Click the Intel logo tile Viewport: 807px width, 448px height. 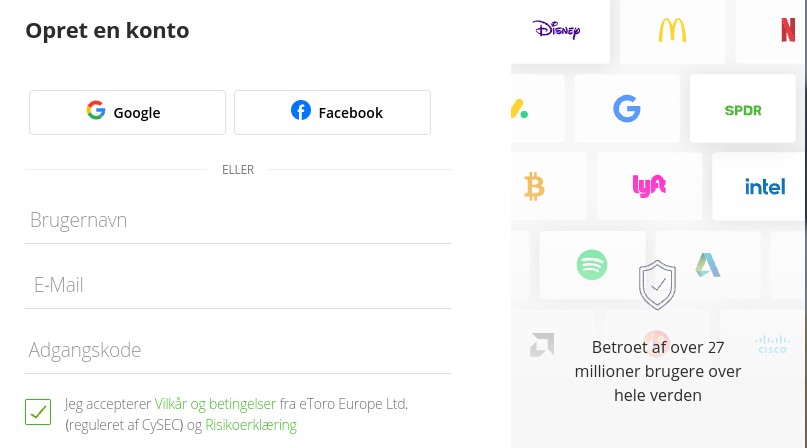pos(764,186)
